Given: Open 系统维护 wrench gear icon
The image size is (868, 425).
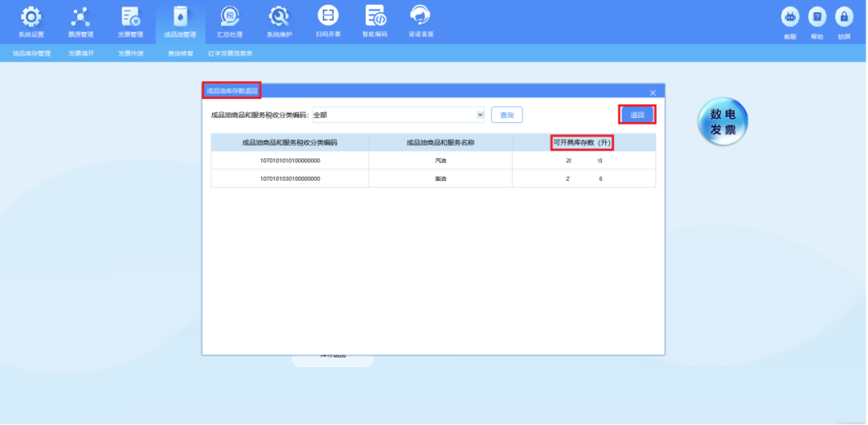Looking at the screenshot, I should coord(279,17).
